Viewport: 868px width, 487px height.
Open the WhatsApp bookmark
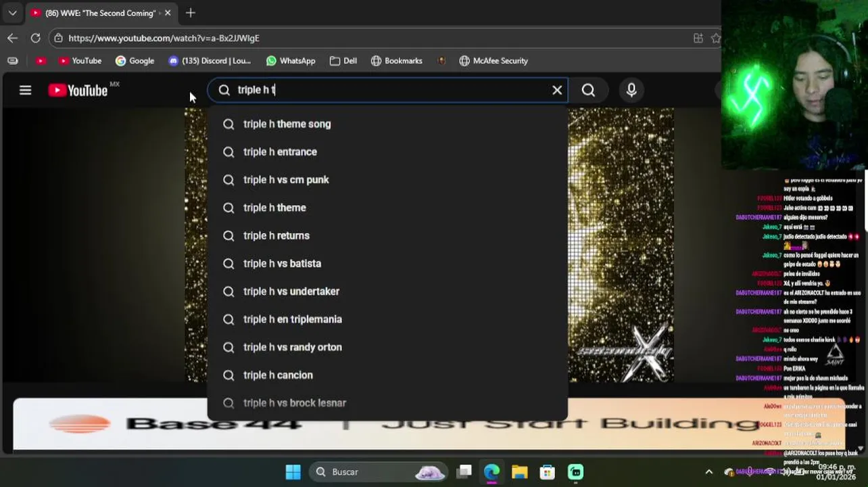291,61
